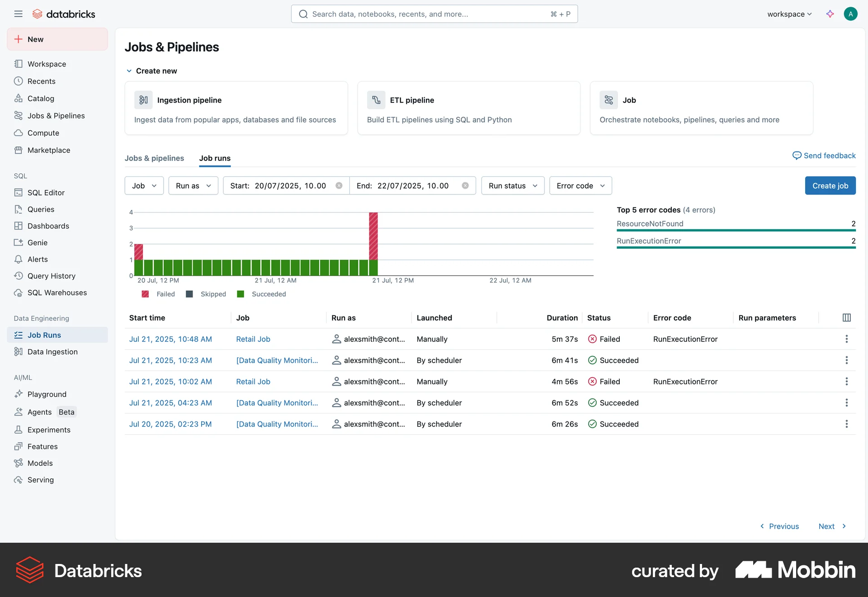Open the Retail Job link
868x597 pixels.
click(253, 339)
